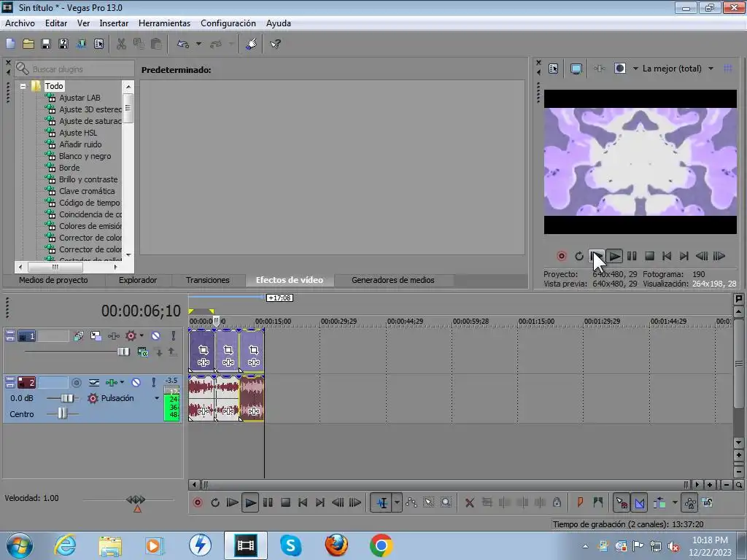Click Event FX on first video clip
The height and width of the screenshot is (560, 747).
coord(204,362)
